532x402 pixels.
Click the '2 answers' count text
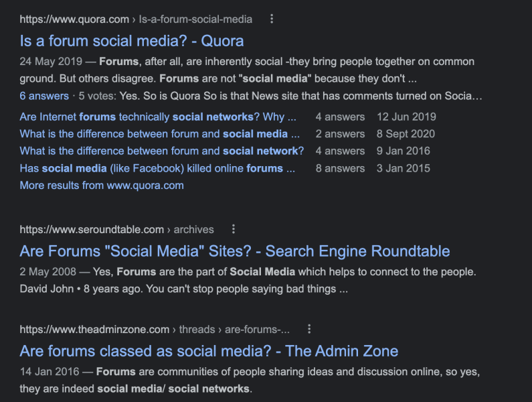340,134
